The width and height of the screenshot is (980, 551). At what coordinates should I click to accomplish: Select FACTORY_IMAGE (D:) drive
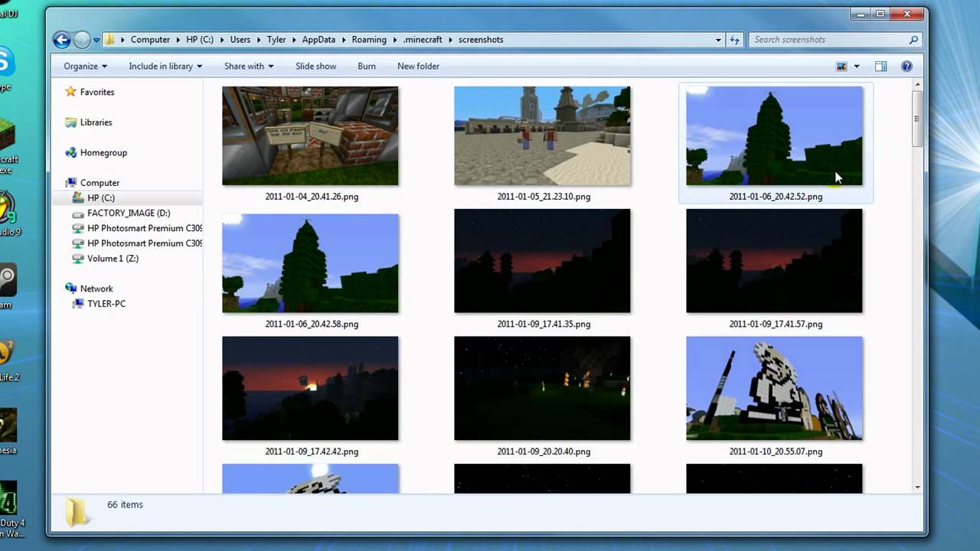(x=129, y=214)
